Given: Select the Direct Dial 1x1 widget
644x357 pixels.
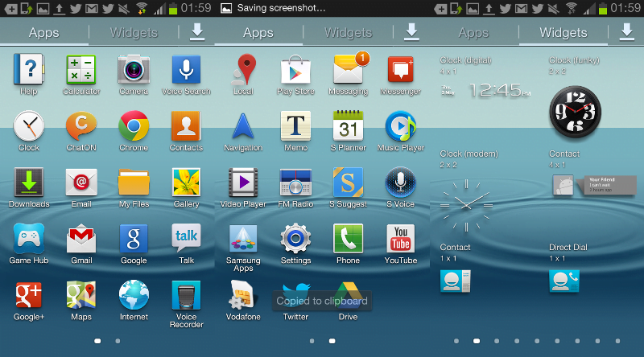Looking at the screenshot, I should point(568,269).
